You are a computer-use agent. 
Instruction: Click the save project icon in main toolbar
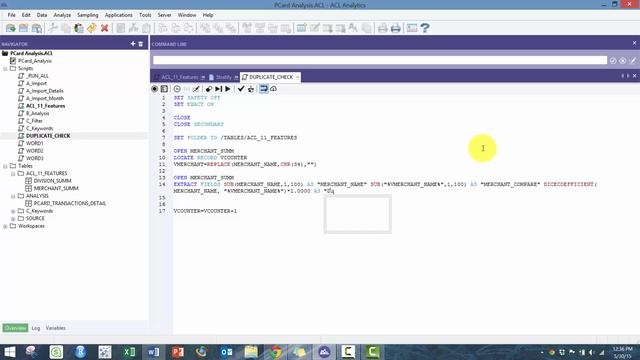[x=24, y=28]
